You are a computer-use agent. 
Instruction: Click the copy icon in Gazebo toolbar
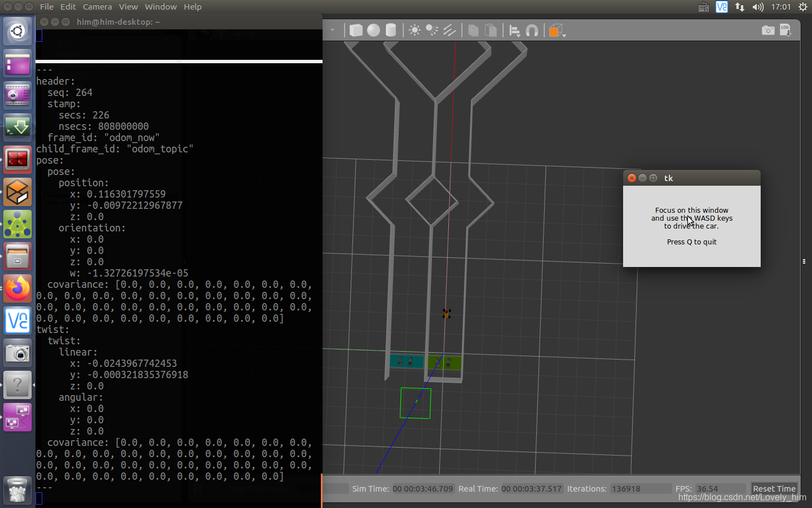(474, 30)
